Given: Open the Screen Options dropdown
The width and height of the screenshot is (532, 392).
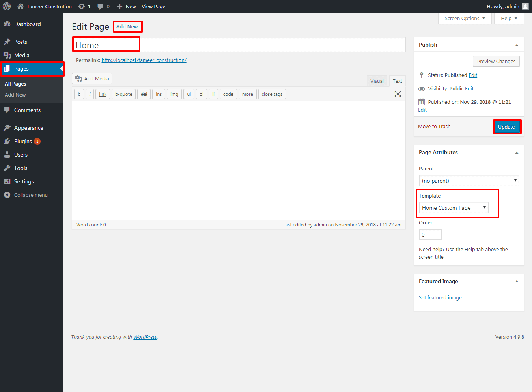Looking at the screenshot, I should [x=465, y=18].
